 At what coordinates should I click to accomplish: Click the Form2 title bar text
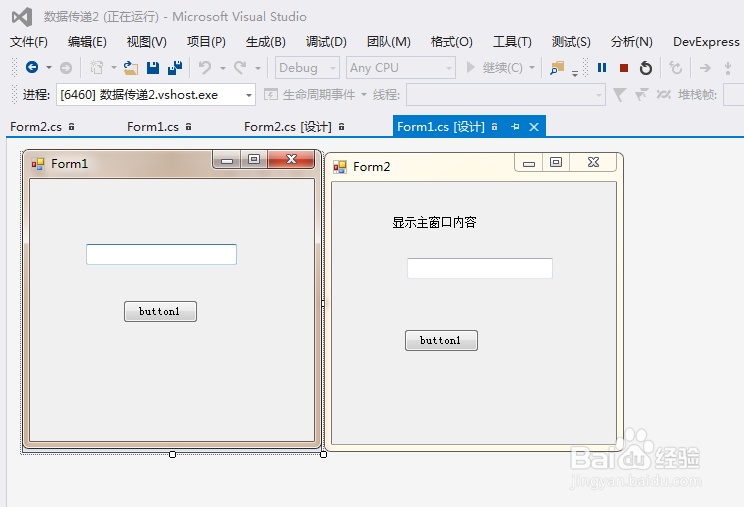[x=372, y=166]
